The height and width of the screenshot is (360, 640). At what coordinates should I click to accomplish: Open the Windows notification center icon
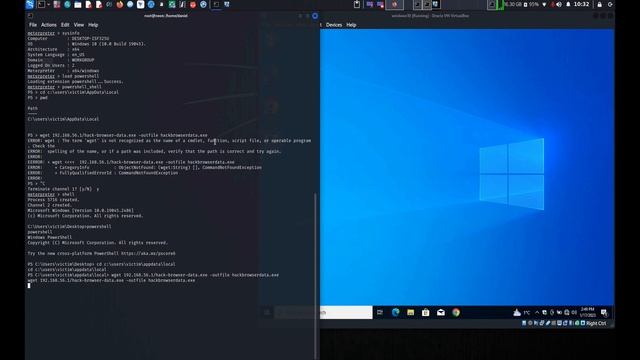(604, 313)
